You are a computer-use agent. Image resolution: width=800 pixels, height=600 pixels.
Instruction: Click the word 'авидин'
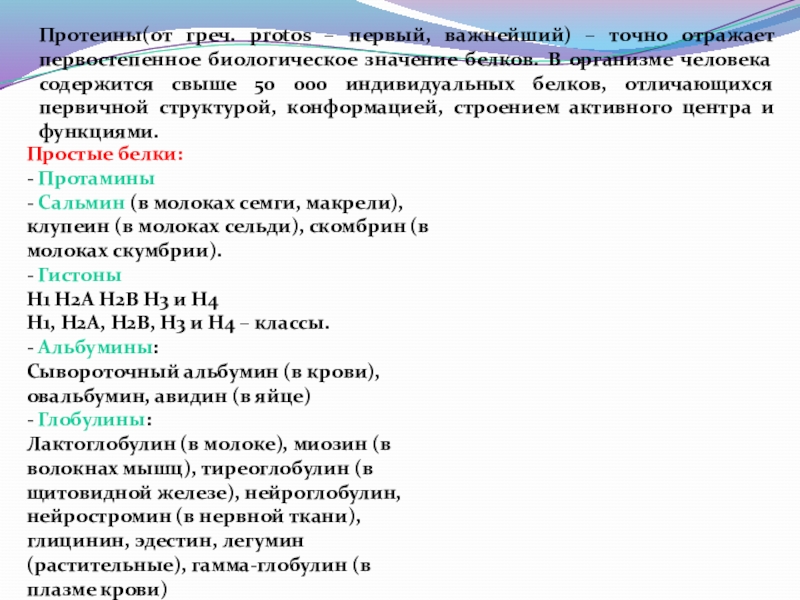192,396
